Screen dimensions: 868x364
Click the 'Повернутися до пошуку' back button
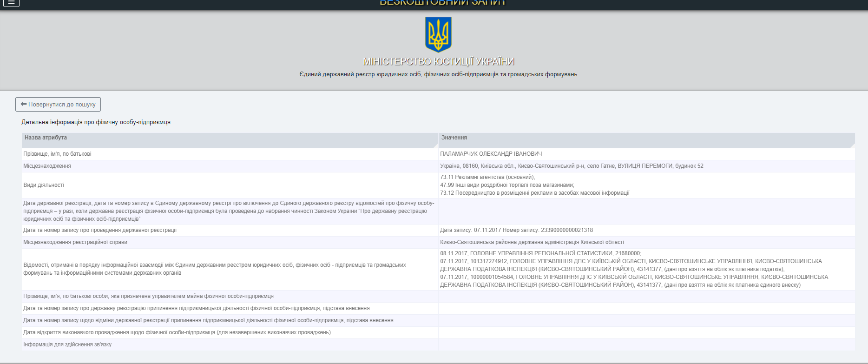point(58,105)
